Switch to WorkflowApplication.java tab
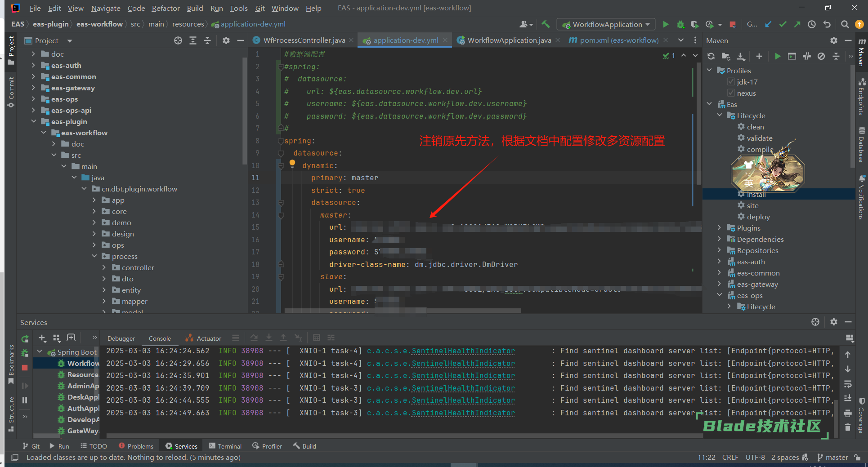The width and height of the screenshot is (868, 467). [x=509, y=40]
